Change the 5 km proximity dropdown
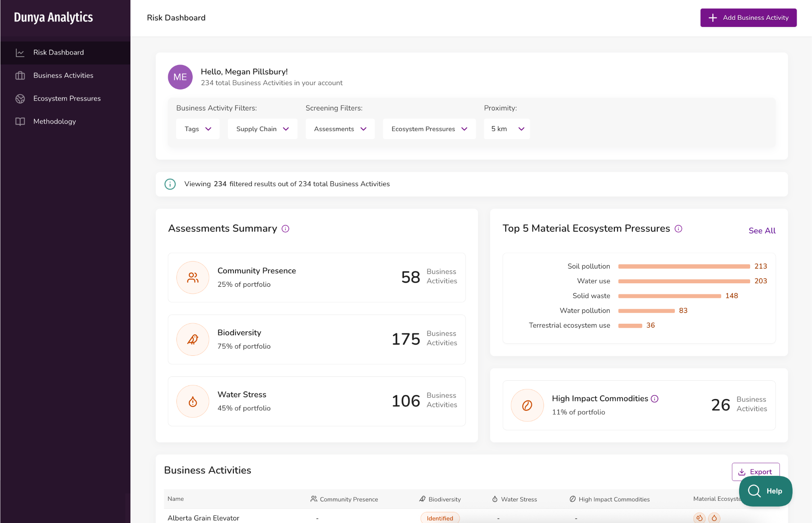The height and width of the screenshot is (523, 812). point(507,129)
